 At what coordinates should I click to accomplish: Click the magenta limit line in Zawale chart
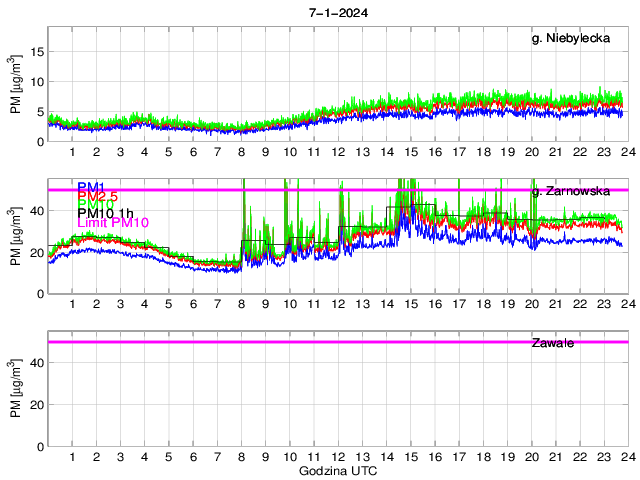point(338,342)
